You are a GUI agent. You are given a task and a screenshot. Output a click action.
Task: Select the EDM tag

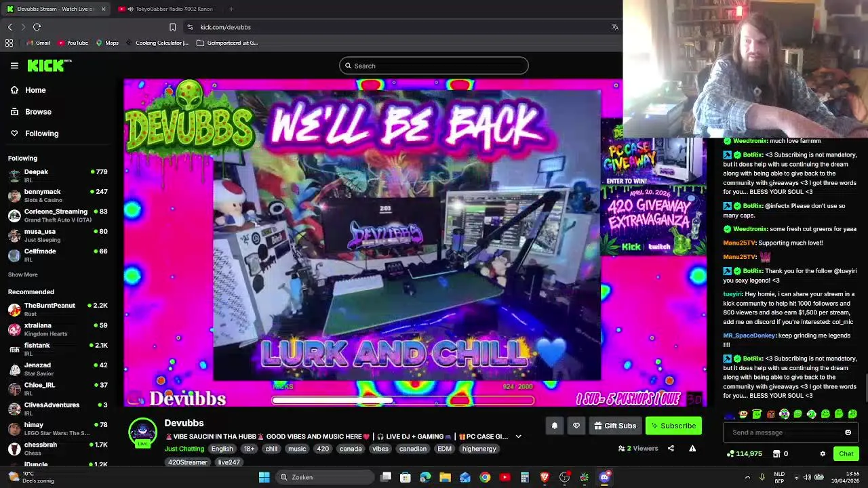pos(444,449)
